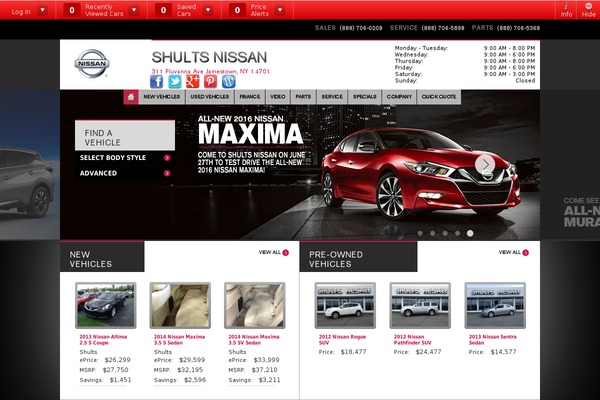This screenshot has width=600, height=400.
Task: Open the Video menu item
Action: pyautogui.click(x=278, y=97)
